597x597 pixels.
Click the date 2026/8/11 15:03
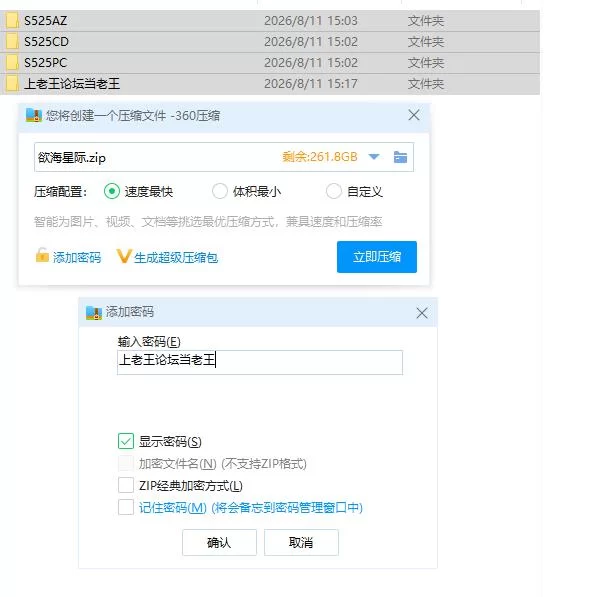(311, 21)
